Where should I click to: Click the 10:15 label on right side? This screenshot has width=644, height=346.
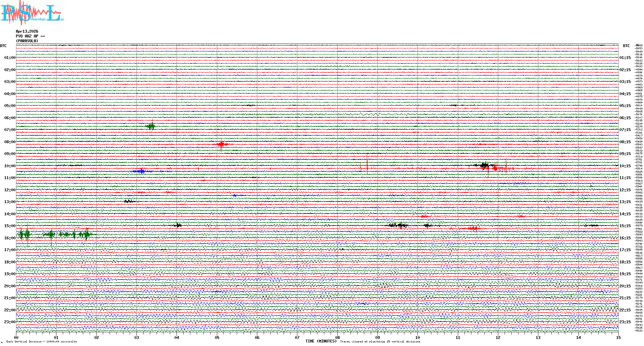tap(625, 166)
